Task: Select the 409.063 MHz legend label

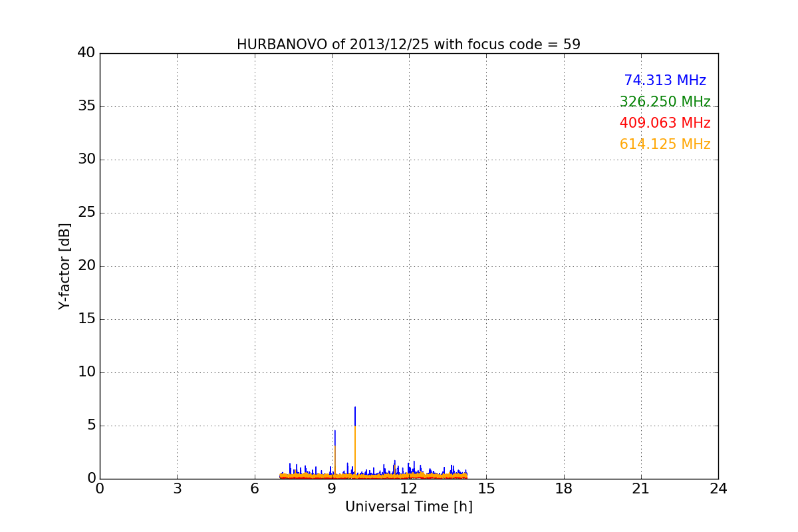Action: click(x=665, y=123)
